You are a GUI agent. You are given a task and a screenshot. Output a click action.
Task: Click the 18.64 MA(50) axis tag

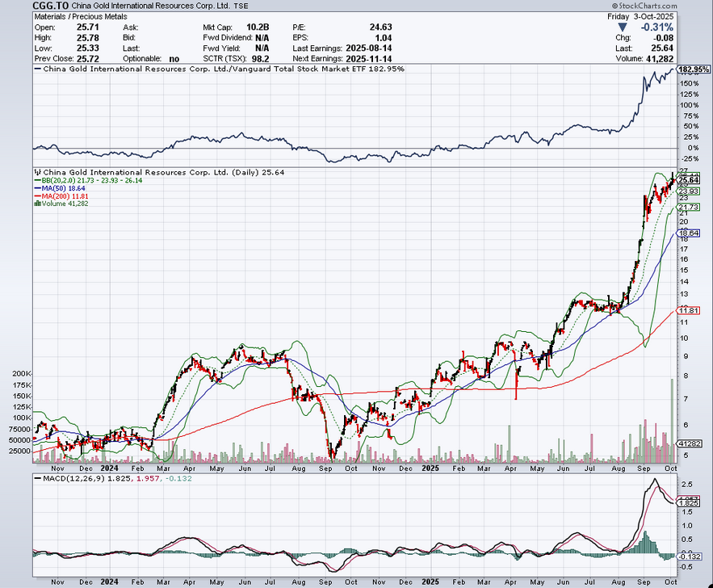[x=689, y=233]
